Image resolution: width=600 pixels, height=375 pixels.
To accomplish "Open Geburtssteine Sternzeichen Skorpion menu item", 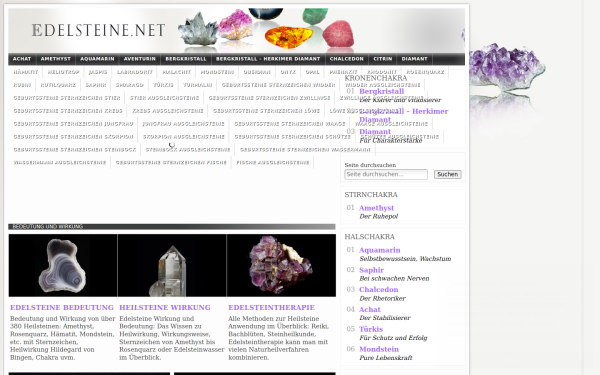I will point(73,137).
